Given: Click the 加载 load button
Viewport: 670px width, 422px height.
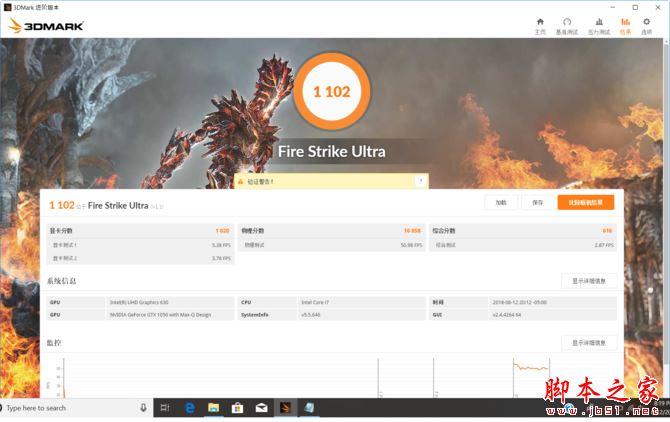Looking at the screenshot, I should [x=501, y=202].
